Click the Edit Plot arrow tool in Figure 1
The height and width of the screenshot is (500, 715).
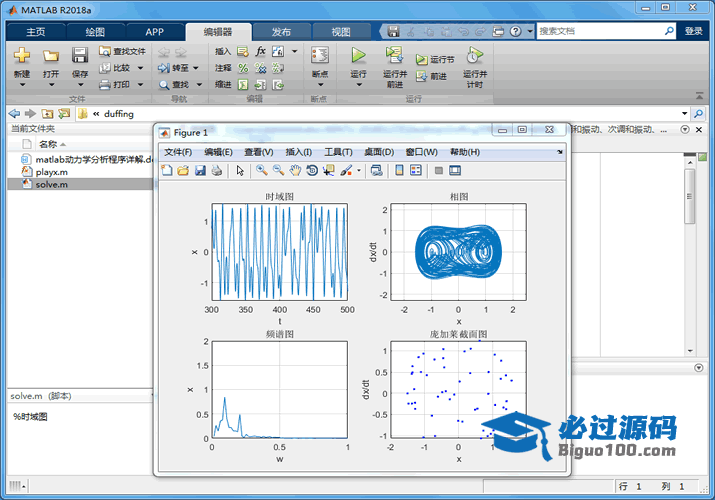240,170
